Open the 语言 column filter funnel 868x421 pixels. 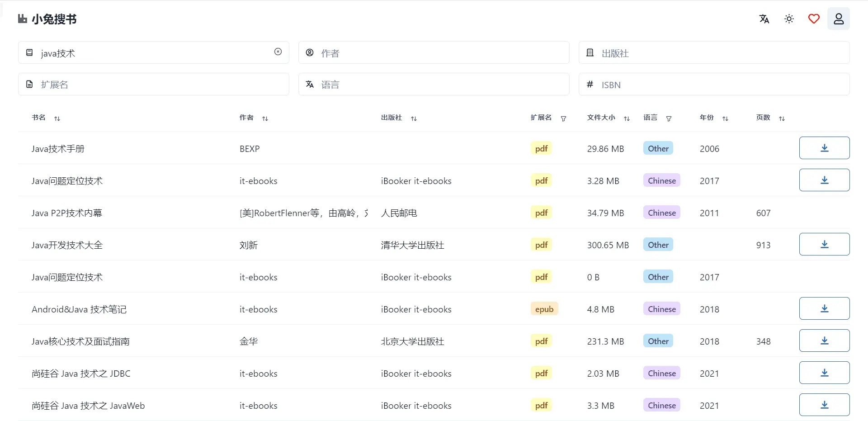pos(669,118)
